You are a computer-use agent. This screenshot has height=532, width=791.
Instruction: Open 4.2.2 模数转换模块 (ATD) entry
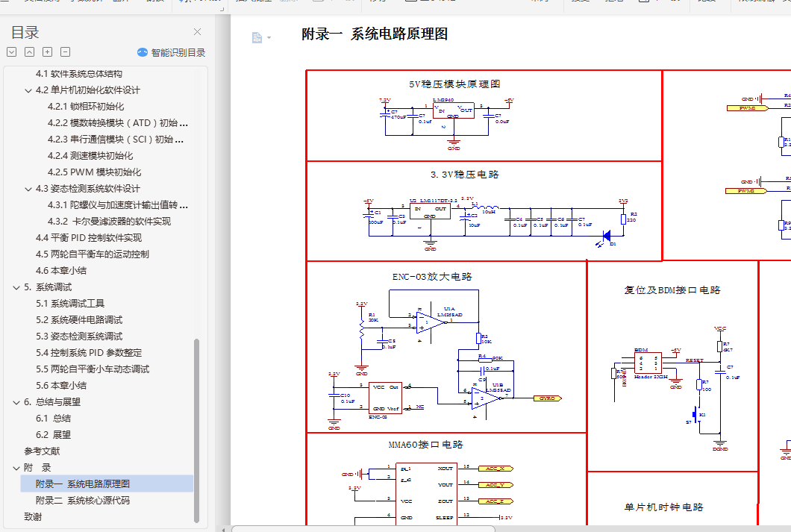pyautogui.click(x=118, y=123)
